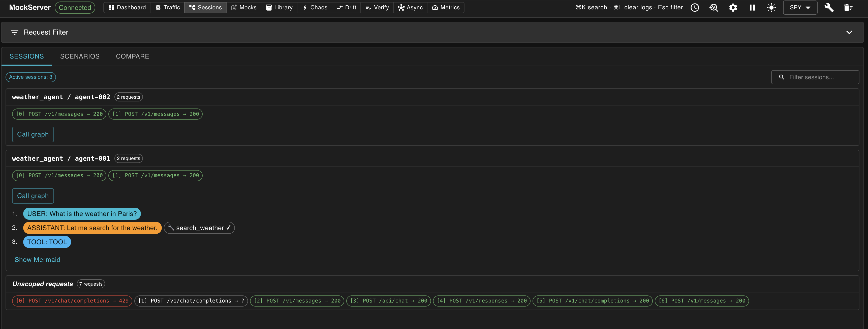The image size is (868, 329).
Task: Open unscoped request [5] POST /v1/chat/completions
Action: point(593,301)
